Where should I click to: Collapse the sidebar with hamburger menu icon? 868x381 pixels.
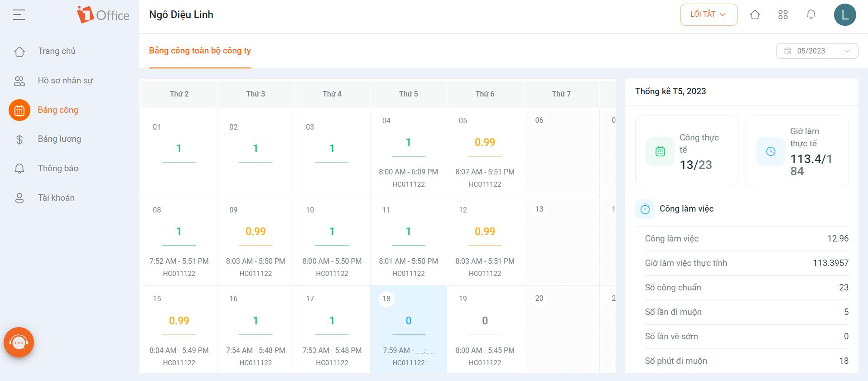point(19,15)
